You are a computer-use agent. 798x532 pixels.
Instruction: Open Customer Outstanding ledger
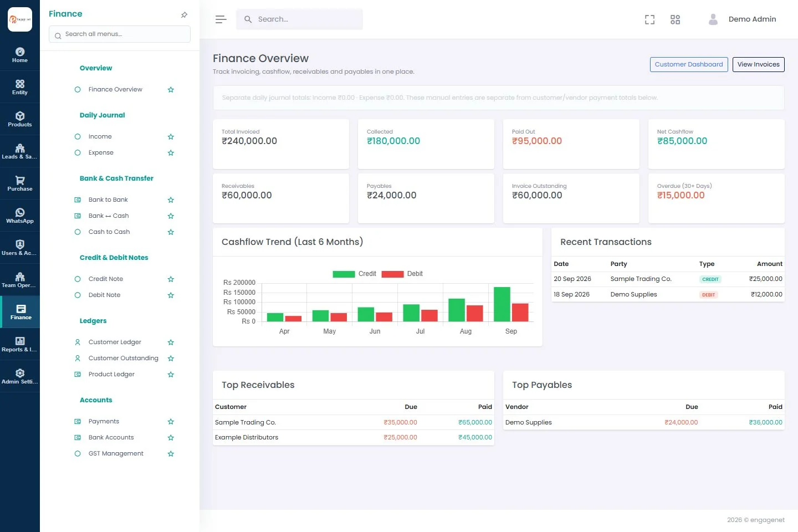pyautogui.click(x=123, y=358)
